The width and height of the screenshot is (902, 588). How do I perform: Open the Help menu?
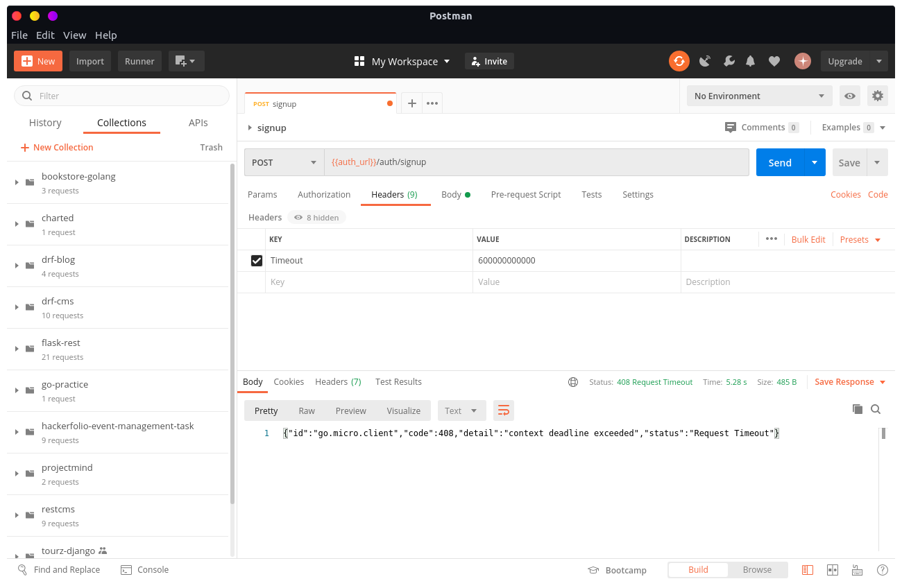coord(106,35)
